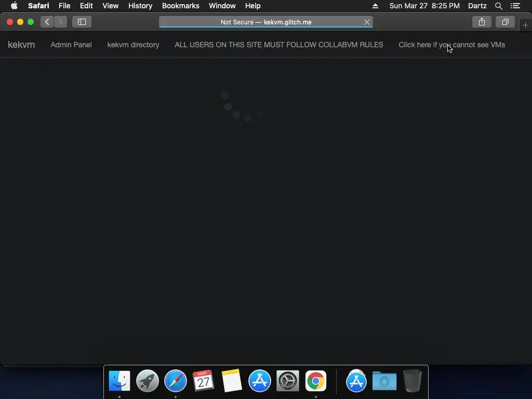
Task: Show all tabs overview button
Action: [x=505, y=22]
